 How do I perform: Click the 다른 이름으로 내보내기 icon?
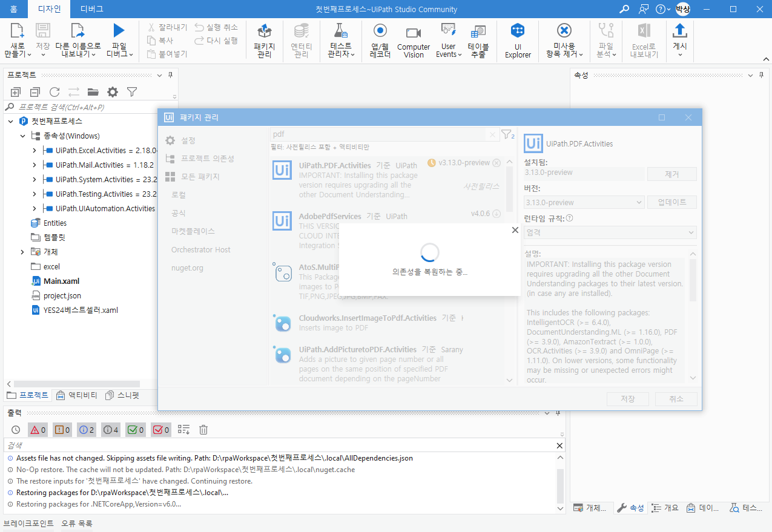[78, 31]
